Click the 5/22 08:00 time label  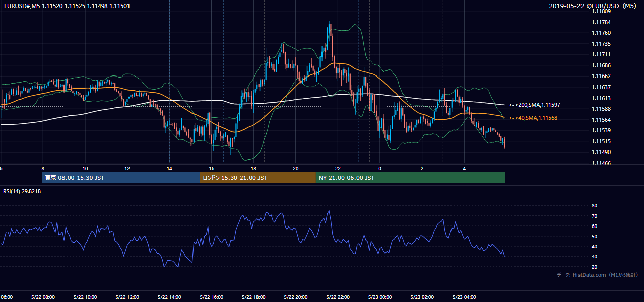click(x=43, y=297)
